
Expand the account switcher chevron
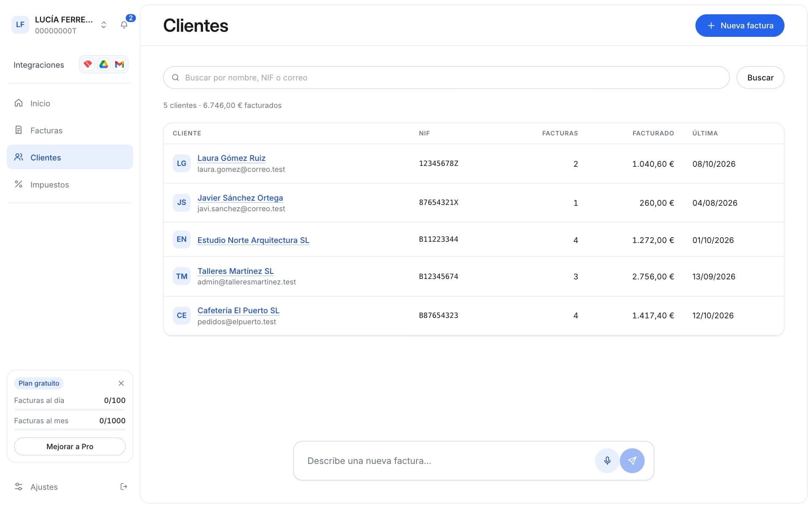point(104,25)
